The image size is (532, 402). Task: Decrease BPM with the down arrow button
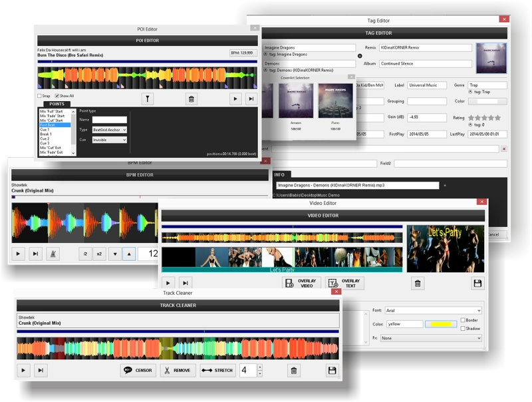115,254
